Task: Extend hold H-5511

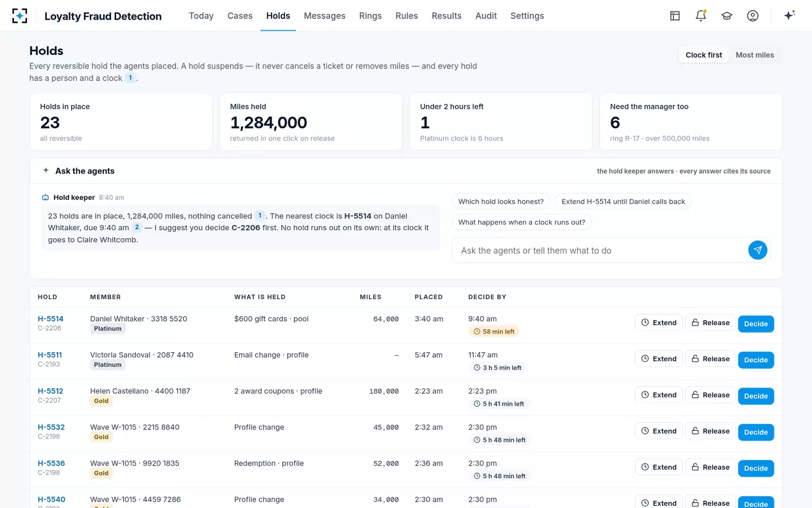Action: coord(659,359)
